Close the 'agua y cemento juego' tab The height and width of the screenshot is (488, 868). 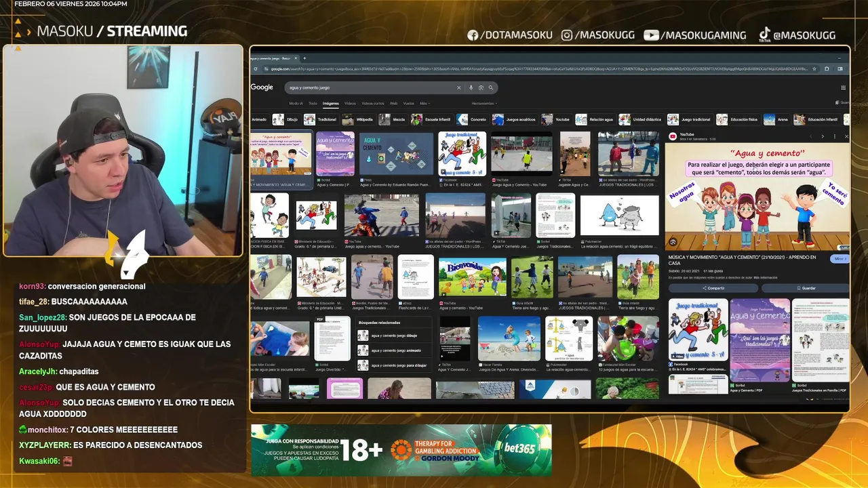296,58
